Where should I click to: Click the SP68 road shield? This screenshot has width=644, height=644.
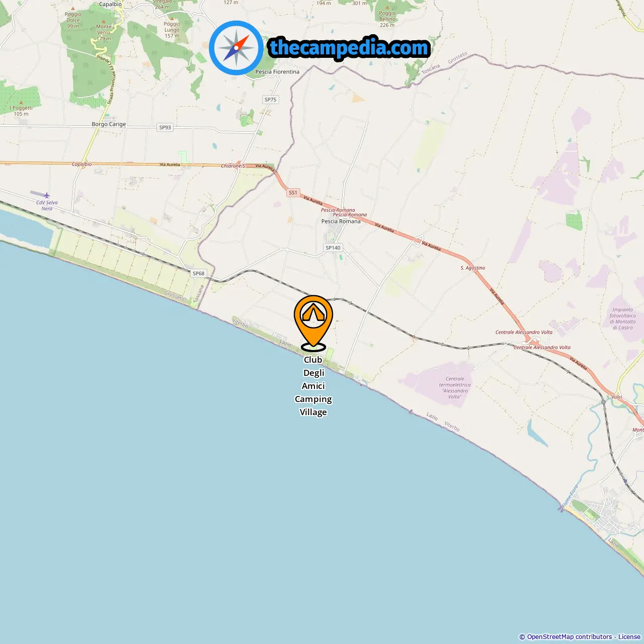[199, 274]
